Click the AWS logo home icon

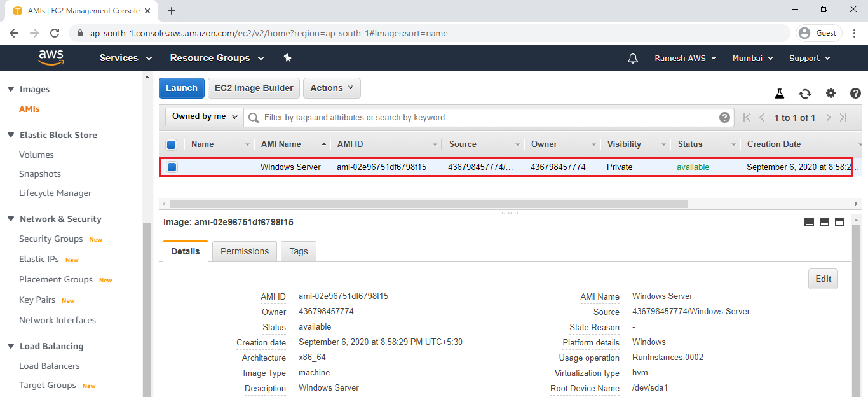click(x=51, y=58)
